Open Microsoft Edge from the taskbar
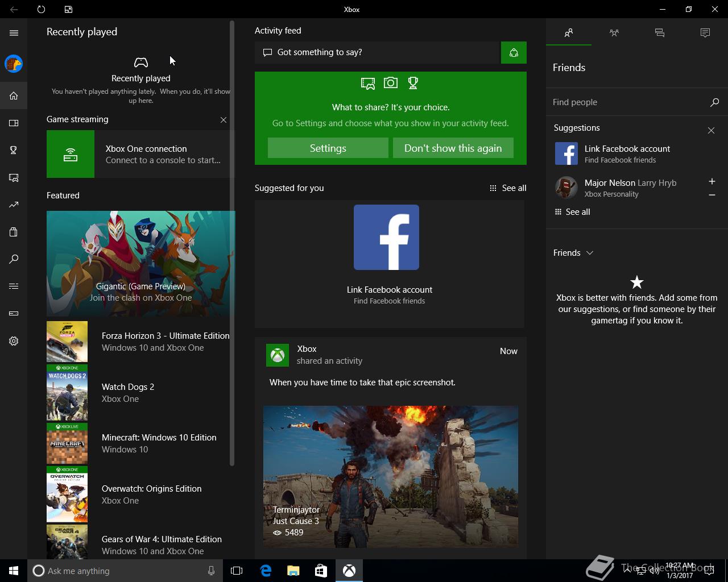The image size is (728, 582). tap(266, 571)
